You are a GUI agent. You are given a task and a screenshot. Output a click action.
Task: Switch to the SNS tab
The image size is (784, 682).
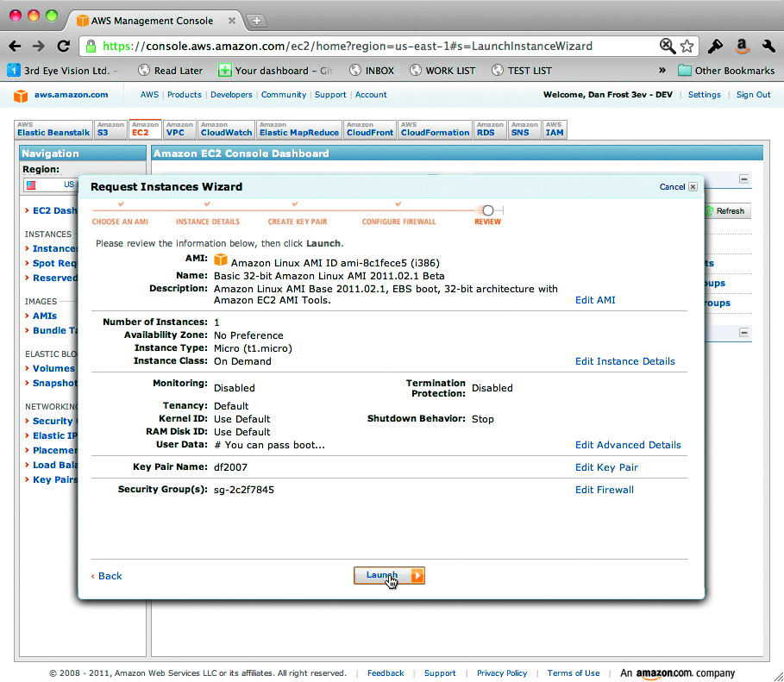524,129
